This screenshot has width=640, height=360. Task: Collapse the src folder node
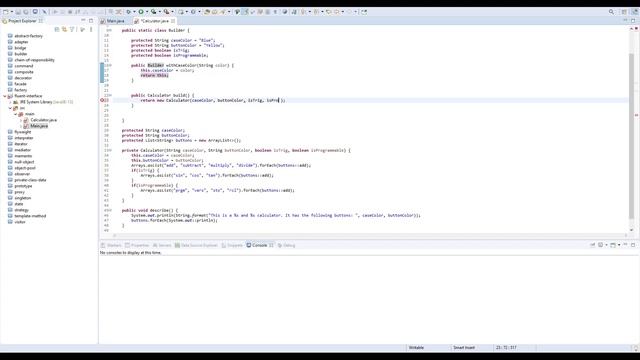point(10,108)
